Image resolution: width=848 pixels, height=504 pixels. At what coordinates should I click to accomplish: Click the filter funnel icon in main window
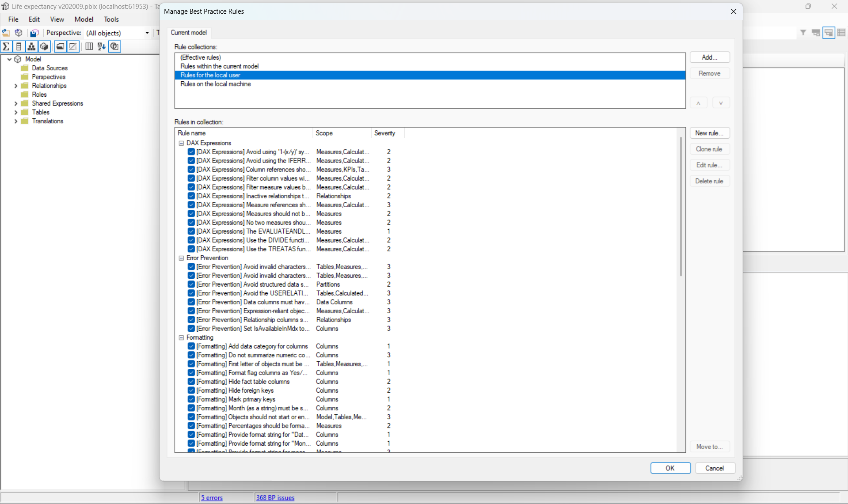tap(803, 33)
